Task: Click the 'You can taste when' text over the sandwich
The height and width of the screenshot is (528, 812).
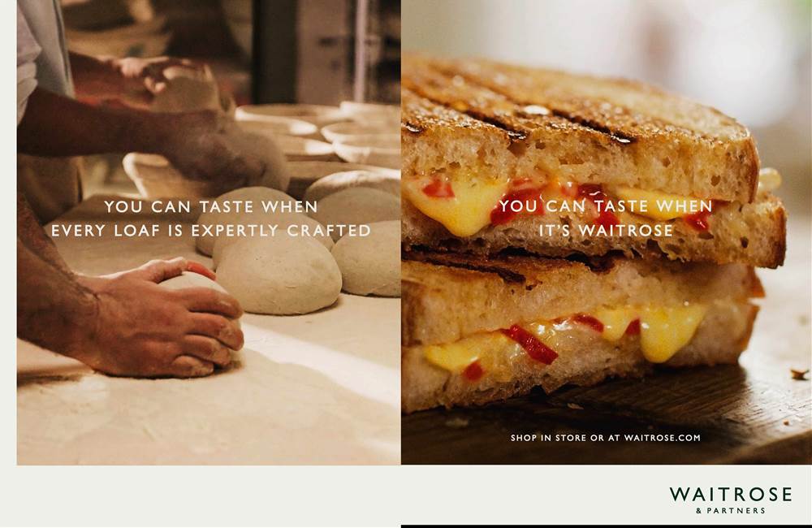Action: [x=606, y=206]
